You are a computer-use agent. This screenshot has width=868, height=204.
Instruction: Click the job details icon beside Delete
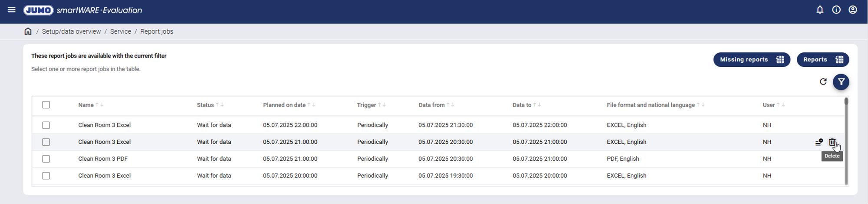(x=819, y=142)
